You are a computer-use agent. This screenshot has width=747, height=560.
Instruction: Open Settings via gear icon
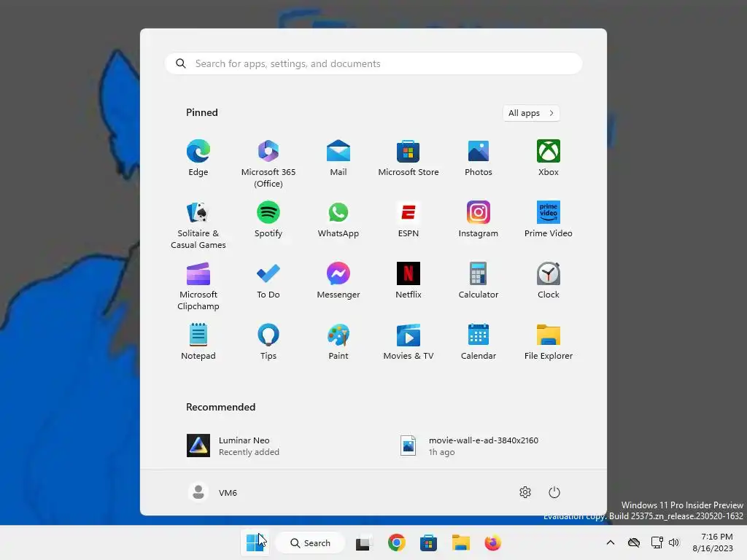525,492
